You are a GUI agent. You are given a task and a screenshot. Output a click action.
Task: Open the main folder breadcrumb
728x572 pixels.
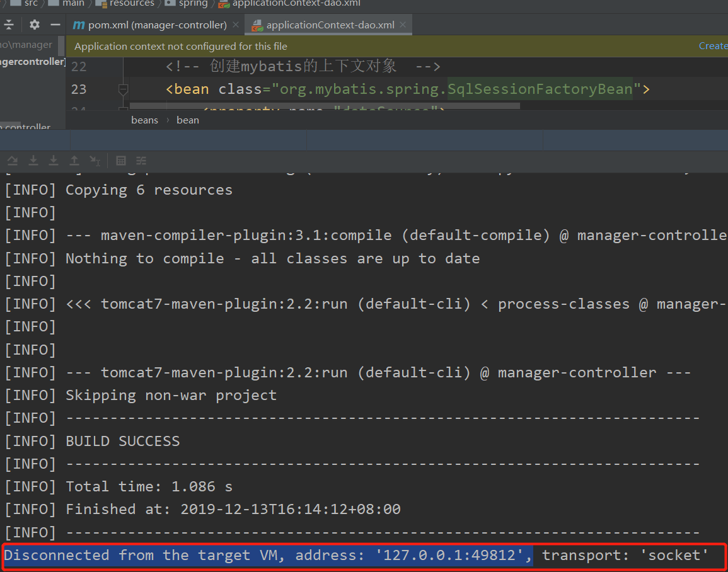point(66,3)
